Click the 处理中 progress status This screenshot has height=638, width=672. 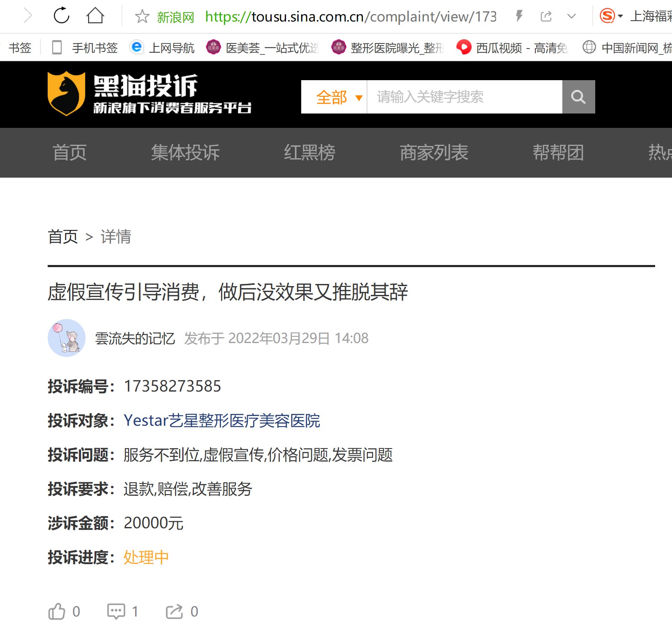146,557
